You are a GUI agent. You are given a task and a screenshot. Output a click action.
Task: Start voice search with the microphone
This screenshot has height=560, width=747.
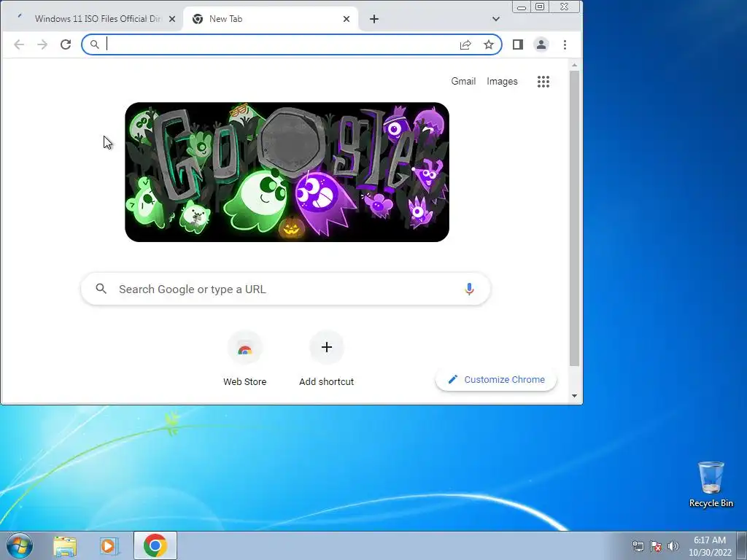[x=469, y=289]
